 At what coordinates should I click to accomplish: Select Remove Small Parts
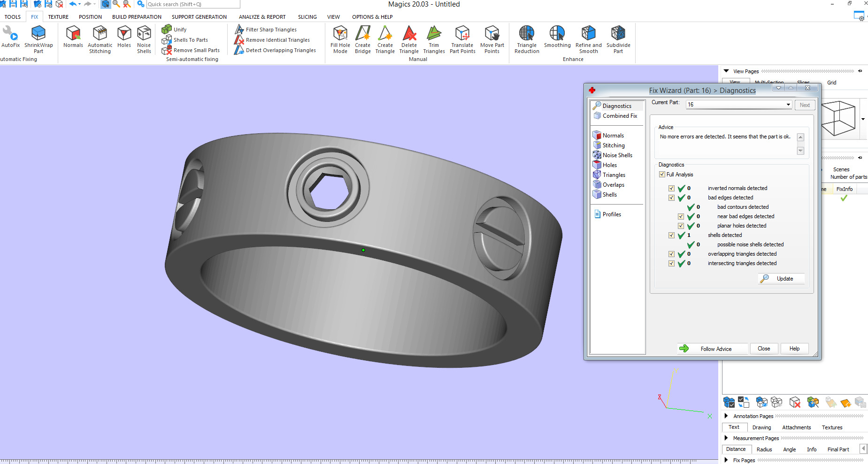pyautogui.click(x=191, y=50)
